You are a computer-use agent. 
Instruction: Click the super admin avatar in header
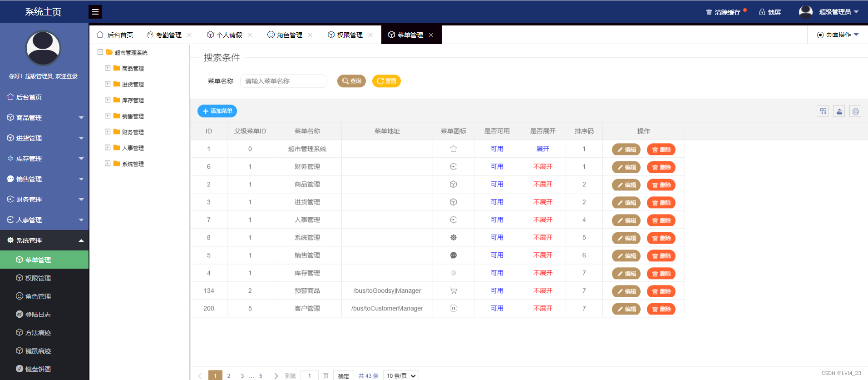[806, 12]
